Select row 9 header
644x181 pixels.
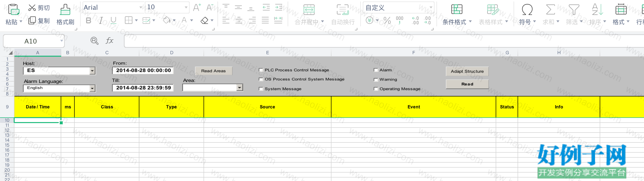coord(7,107)
